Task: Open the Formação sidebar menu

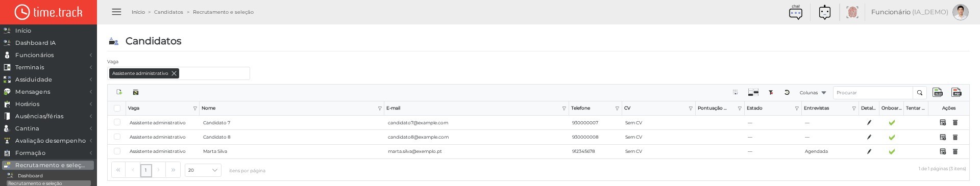Action: [x=48, y=153]
